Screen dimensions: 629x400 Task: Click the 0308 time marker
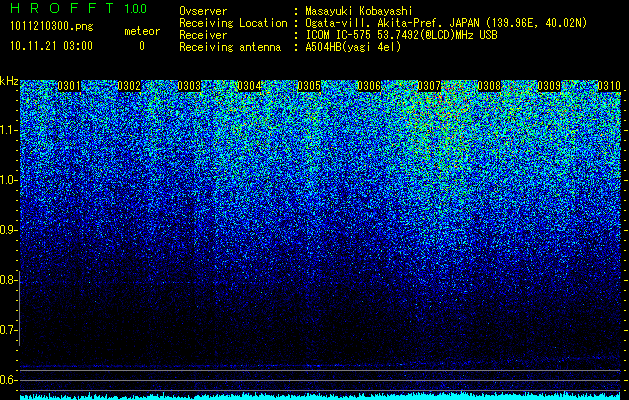pyautogui.click(x=489, y=86)
